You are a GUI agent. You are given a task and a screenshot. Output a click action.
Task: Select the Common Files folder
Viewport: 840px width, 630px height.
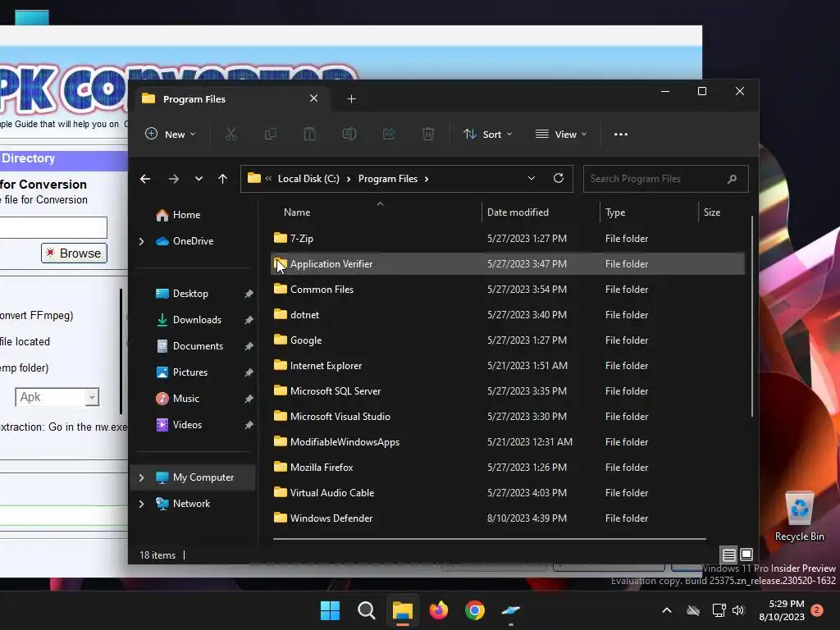coord(507,290)
